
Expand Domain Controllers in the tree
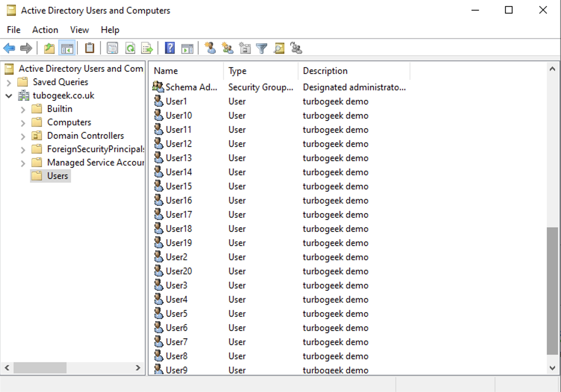tap(23, 136)
